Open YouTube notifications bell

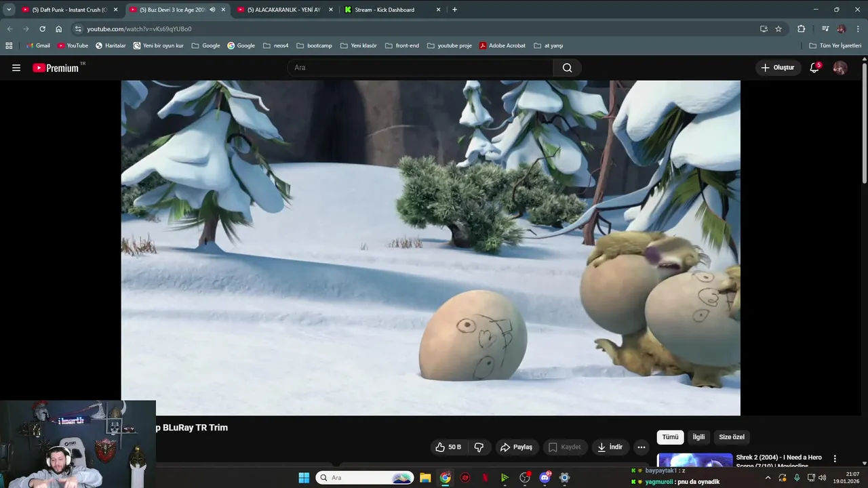(814, 68)
